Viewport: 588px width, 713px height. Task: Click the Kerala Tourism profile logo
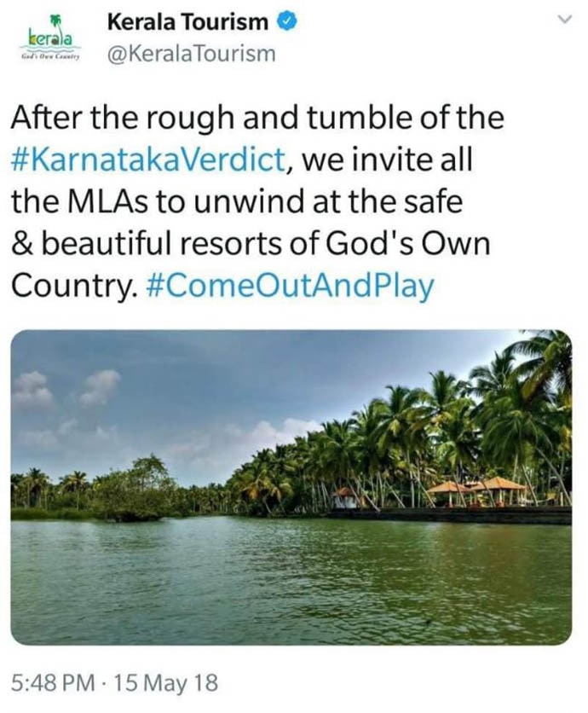tap(49, 38)
